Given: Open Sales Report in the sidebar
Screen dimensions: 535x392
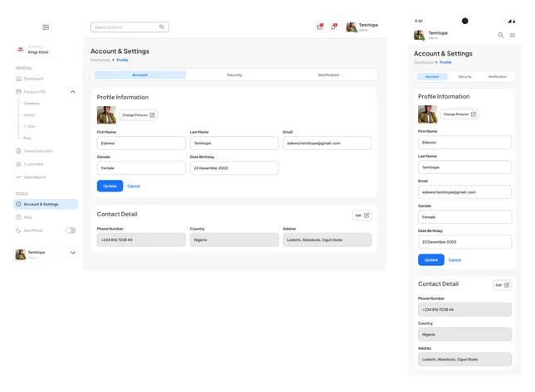Looking at the screenshot, I should [x=34, y=177].
